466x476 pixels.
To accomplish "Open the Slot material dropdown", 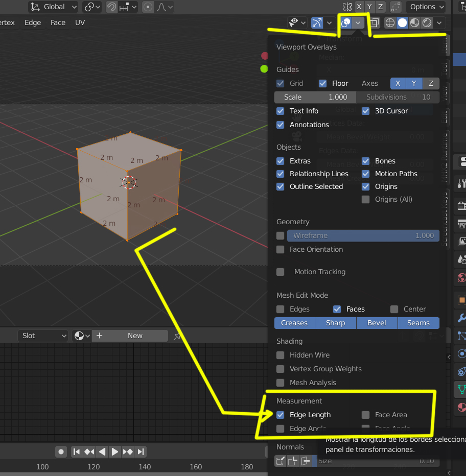I will (x=43, y=336).
